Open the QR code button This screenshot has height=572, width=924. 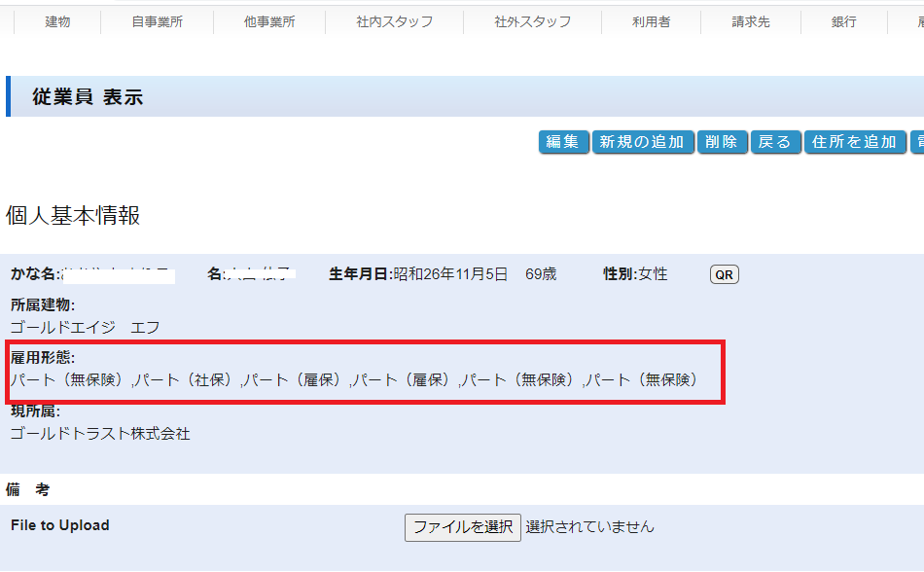pyautogui.click(x=725, y=275)
